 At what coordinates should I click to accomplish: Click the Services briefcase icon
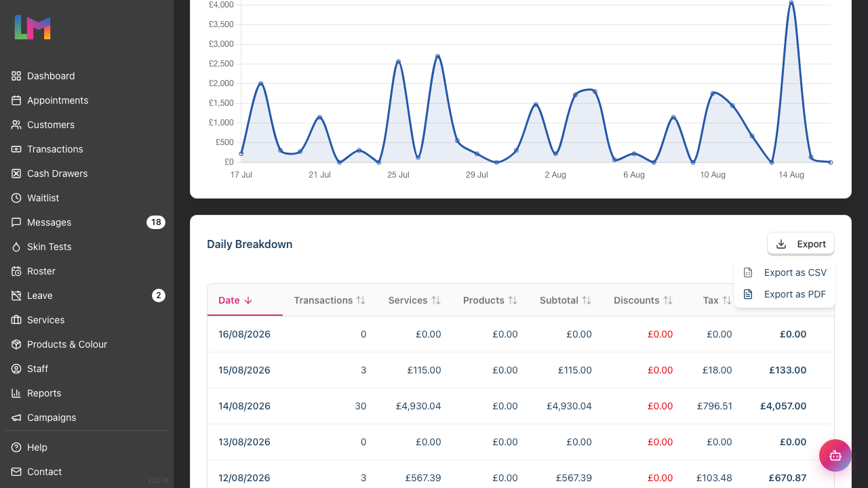click(16, 320)
